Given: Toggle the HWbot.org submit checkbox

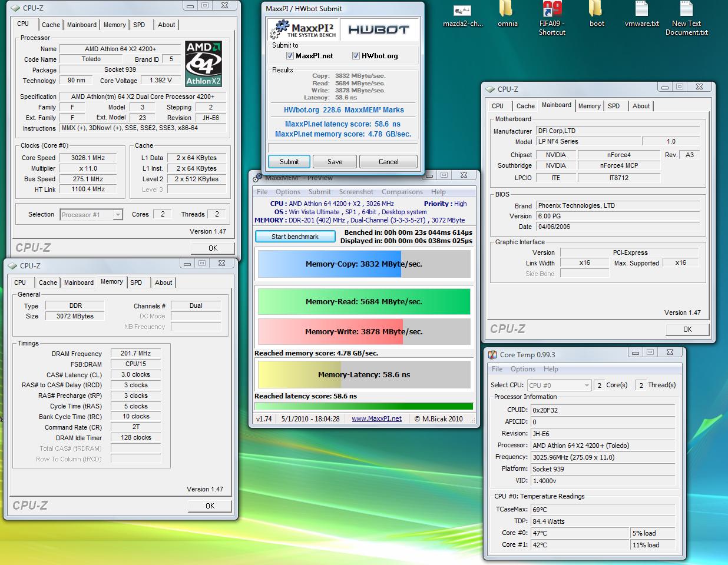Looking at the screenshot, I should [x=356, y=56].
